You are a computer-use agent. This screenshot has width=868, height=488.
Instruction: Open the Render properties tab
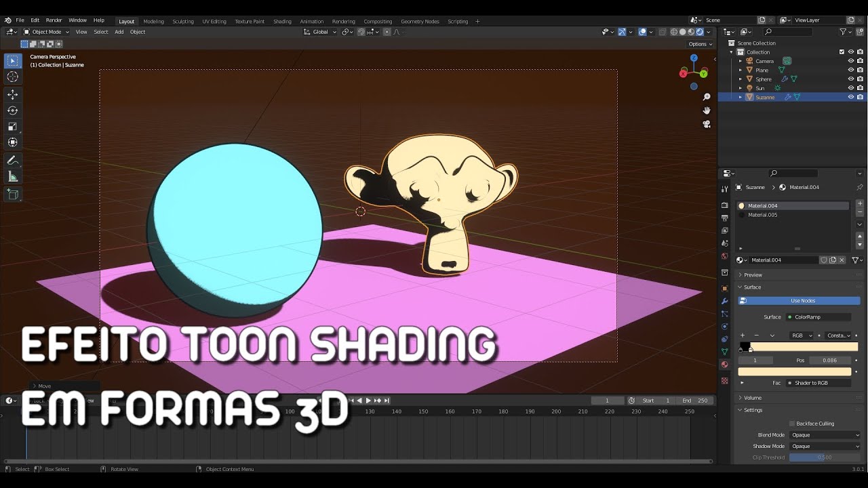[x=724, y=205]
